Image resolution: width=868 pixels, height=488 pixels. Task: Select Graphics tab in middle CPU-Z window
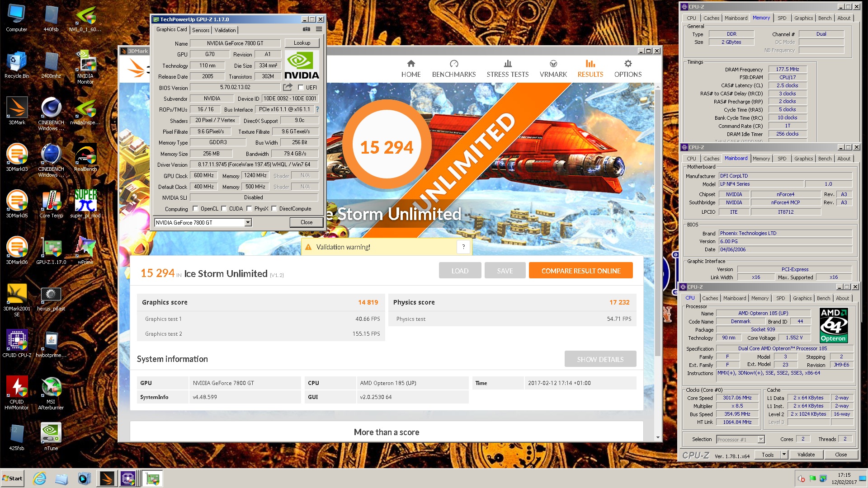coord(803,159)
